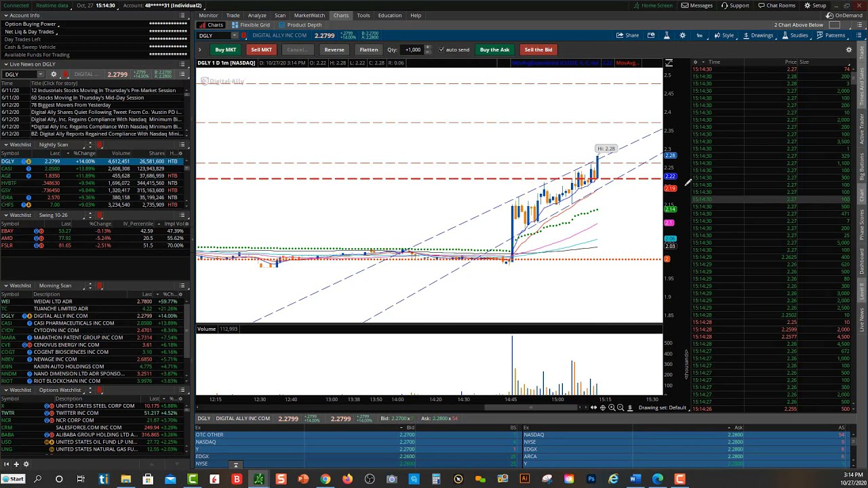This screenshot has height=488, width=868.
Task: Open the Studies menu
Action: coord(794,35)
